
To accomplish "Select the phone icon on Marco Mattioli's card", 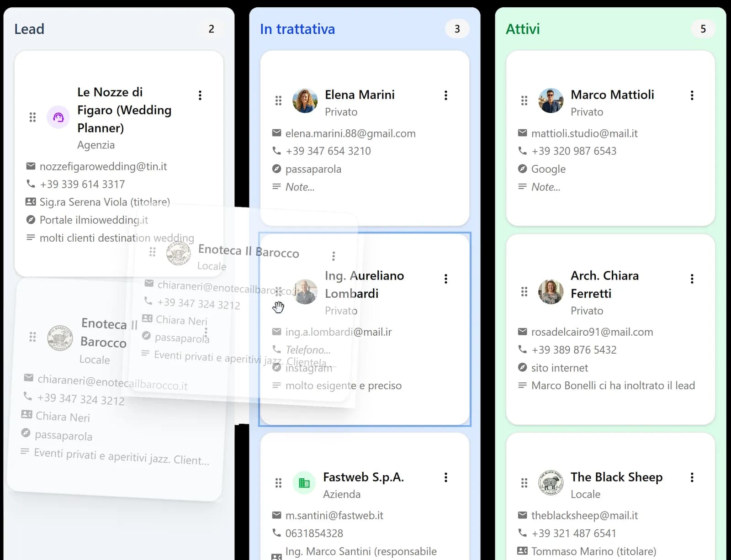I will 522,151.
